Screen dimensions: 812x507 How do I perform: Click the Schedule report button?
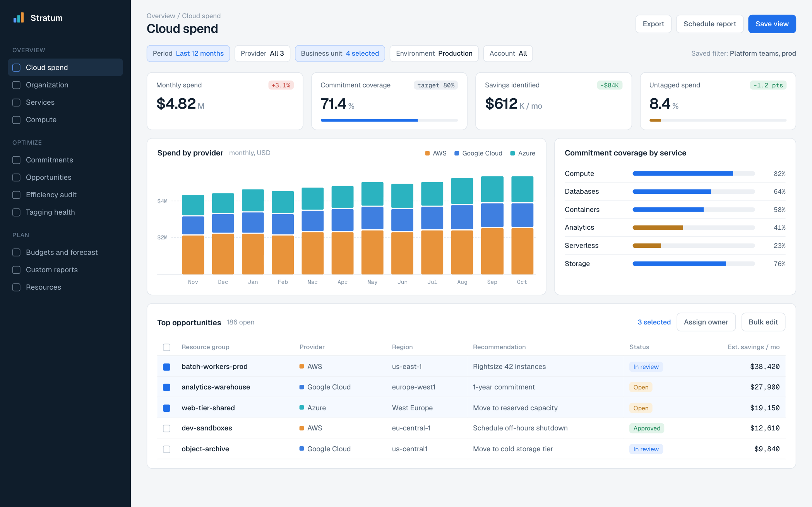[x=710, y=24]
